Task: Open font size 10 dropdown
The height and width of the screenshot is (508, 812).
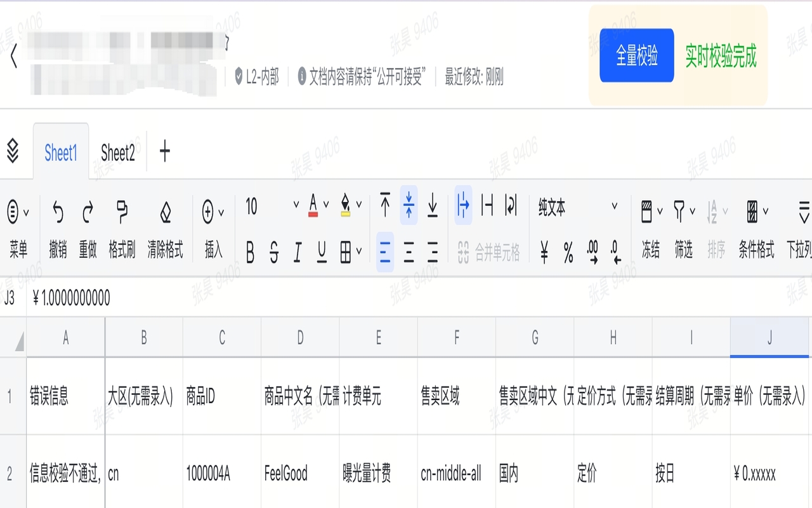Action: tap(272, 206)
